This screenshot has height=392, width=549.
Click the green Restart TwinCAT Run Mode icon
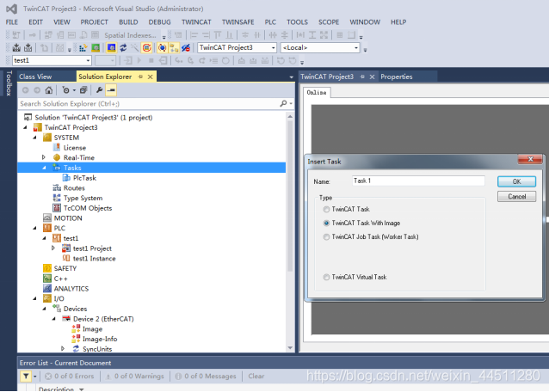pos(96,47)
